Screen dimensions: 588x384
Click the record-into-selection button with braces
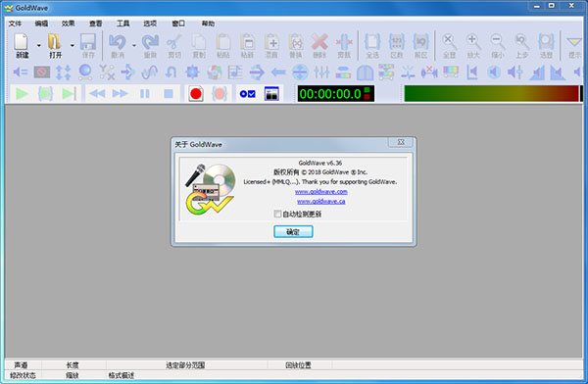[x=220, y=94]
